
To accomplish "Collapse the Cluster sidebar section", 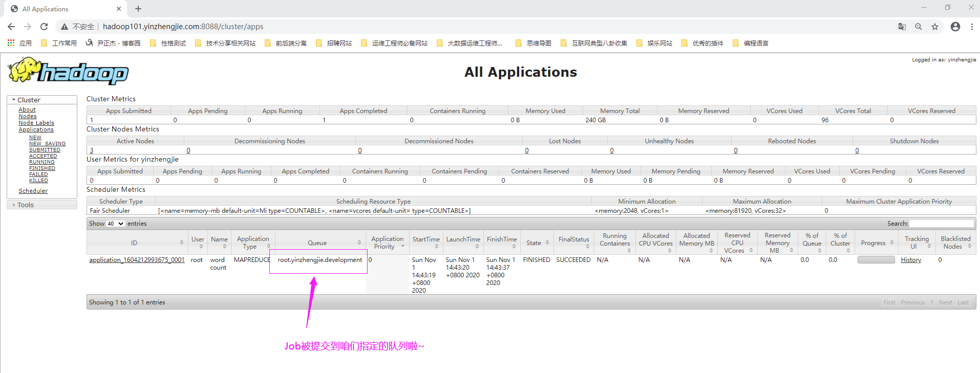I will tap(42, 100).
